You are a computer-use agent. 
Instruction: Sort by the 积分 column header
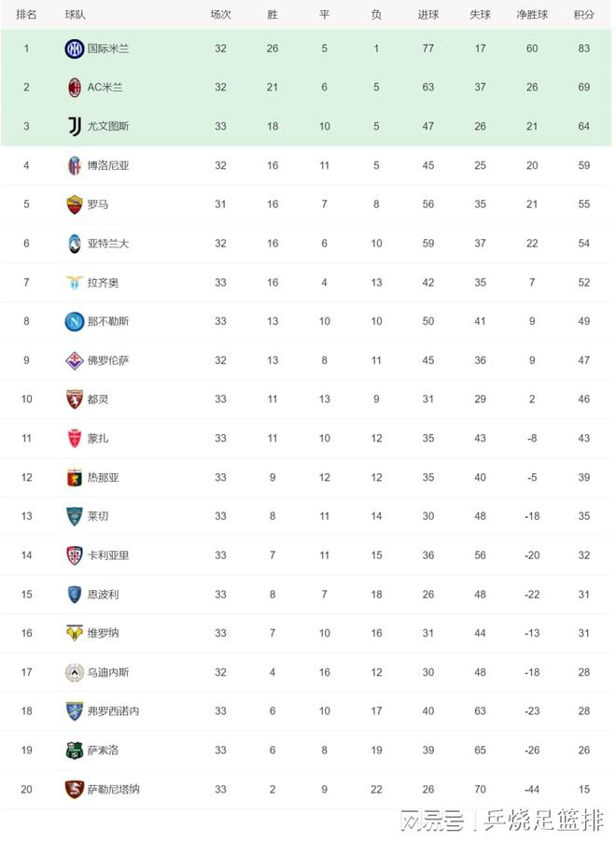583,15
